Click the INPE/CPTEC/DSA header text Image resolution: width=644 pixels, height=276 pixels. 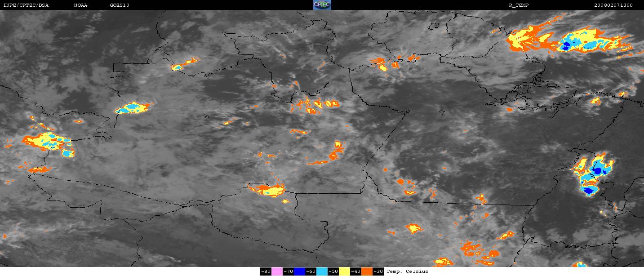(26, 5)
